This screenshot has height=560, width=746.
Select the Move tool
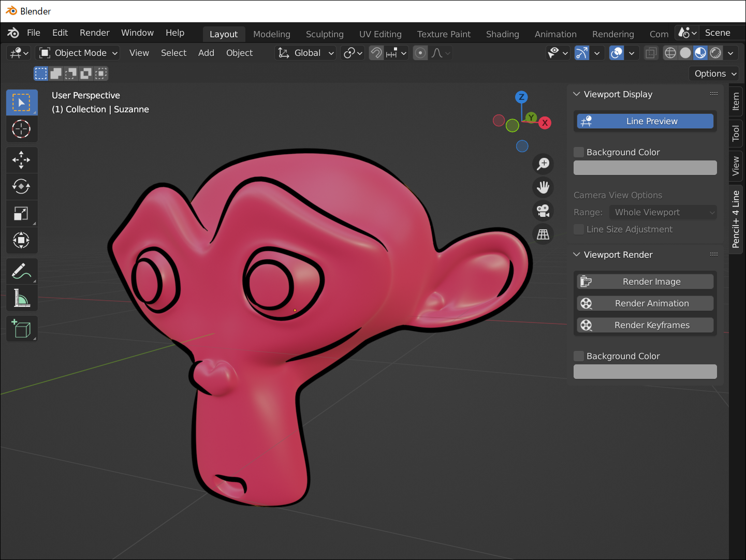point(21,159)
